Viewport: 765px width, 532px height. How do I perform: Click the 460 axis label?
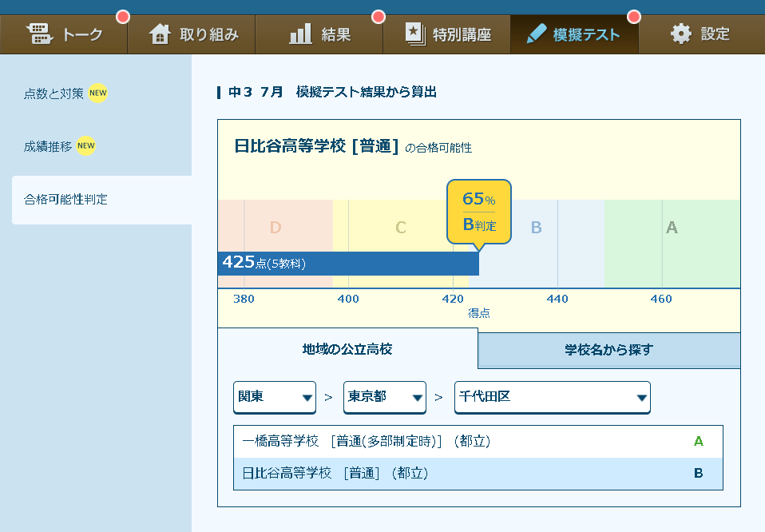[x=661, y=299]
